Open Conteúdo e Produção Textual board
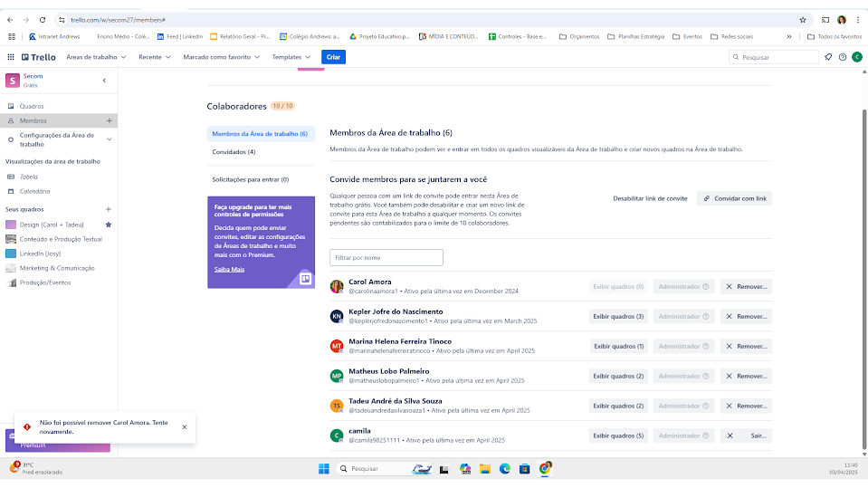Viewport: 868px width, 488px height. click(x=59, y=239)
